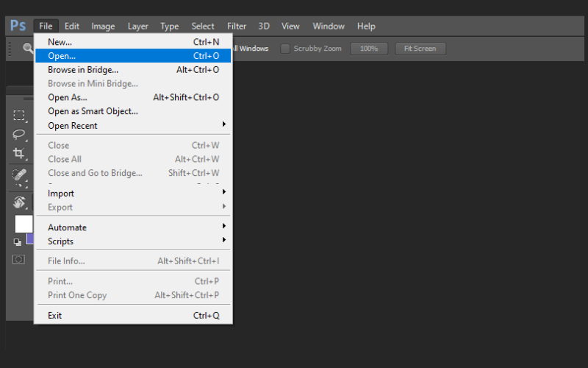Choose Exit from File menu

tap(133, 315)
